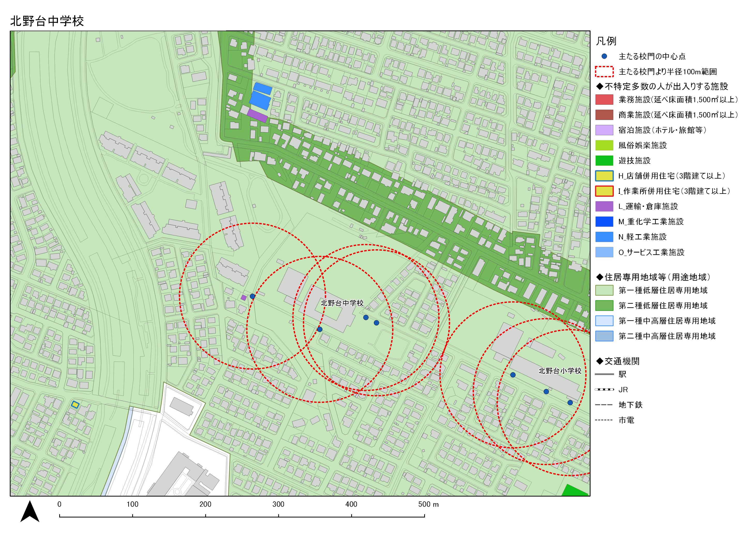Click the ◆交通機関 heading
The height and width of the screenshot is (534, 756).
point(618,361)
